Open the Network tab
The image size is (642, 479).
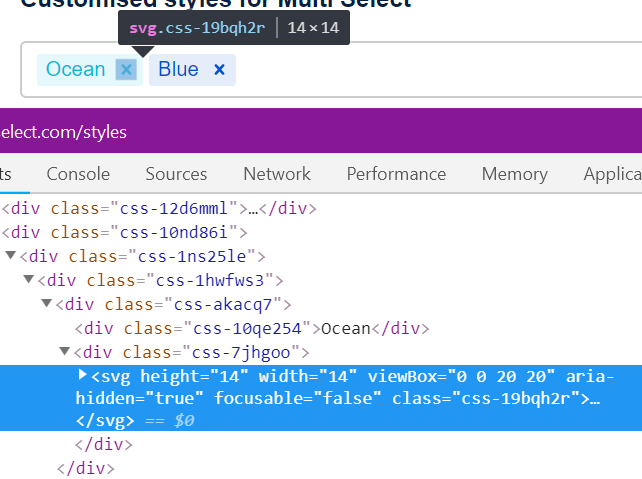tap(277, 174)
